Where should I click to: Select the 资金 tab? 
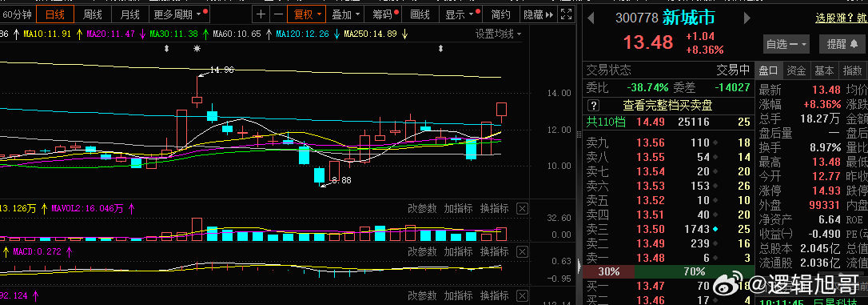(796, 70)
